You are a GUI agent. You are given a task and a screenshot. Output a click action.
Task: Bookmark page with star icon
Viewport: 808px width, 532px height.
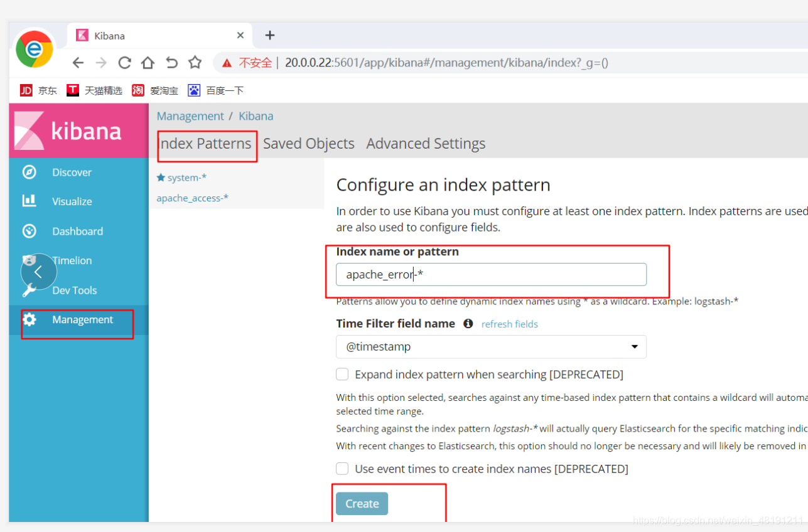coord(195,62)
